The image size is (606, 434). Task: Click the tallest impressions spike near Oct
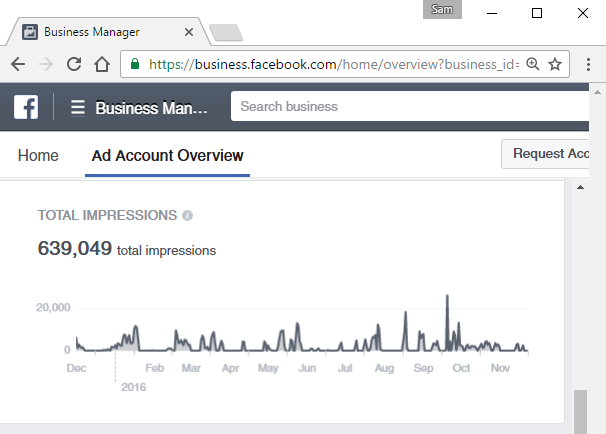[448, 323]
